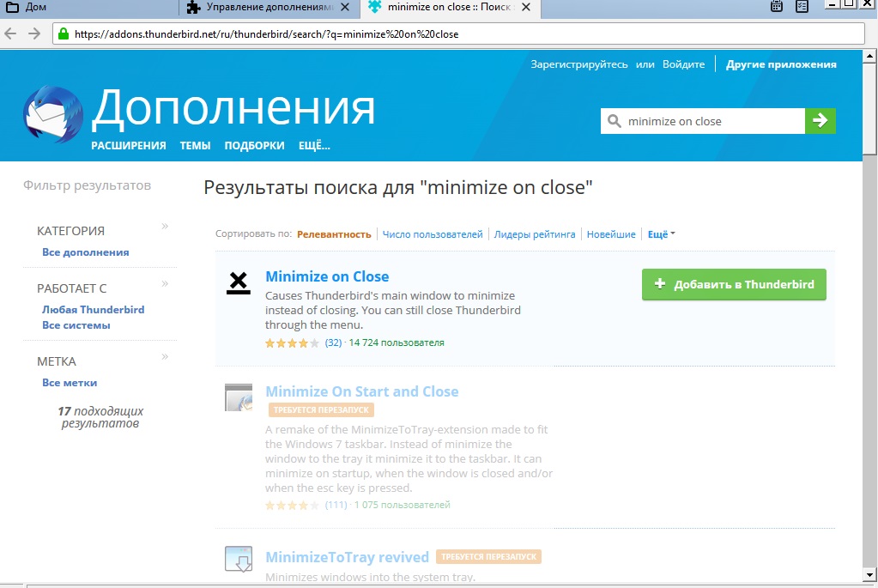Sort by Новейшие
The height and width of the screenshot is (588, 878).
[x=611, y=234]
